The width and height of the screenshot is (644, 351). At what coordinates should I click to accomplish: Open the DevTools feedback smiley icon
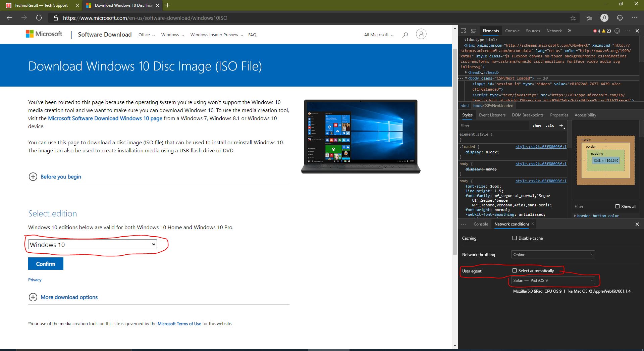click(618, 31)
